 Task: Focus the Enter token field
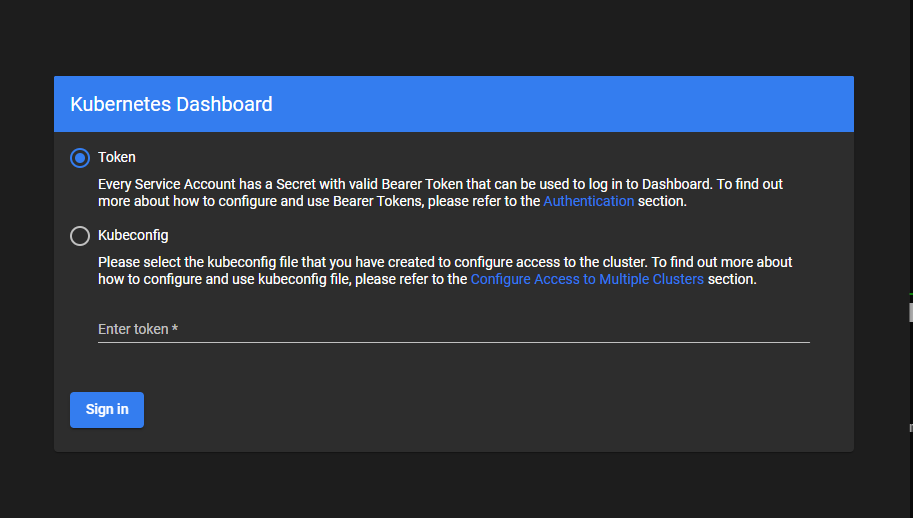click(x=454, y=329)
